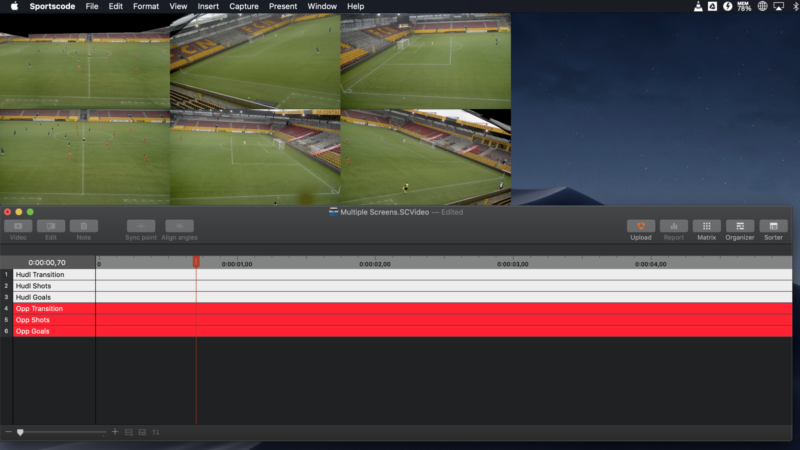Viewport: 800px width, 450px height.
Task: Click the minus zoom-out timeline button
Action: pos(8,432)
